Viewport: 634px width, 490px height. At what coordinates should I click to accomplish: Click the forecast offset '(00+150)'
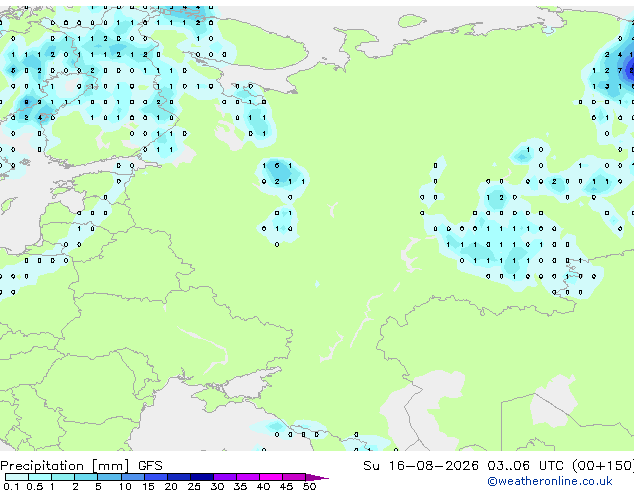(603, 466)
